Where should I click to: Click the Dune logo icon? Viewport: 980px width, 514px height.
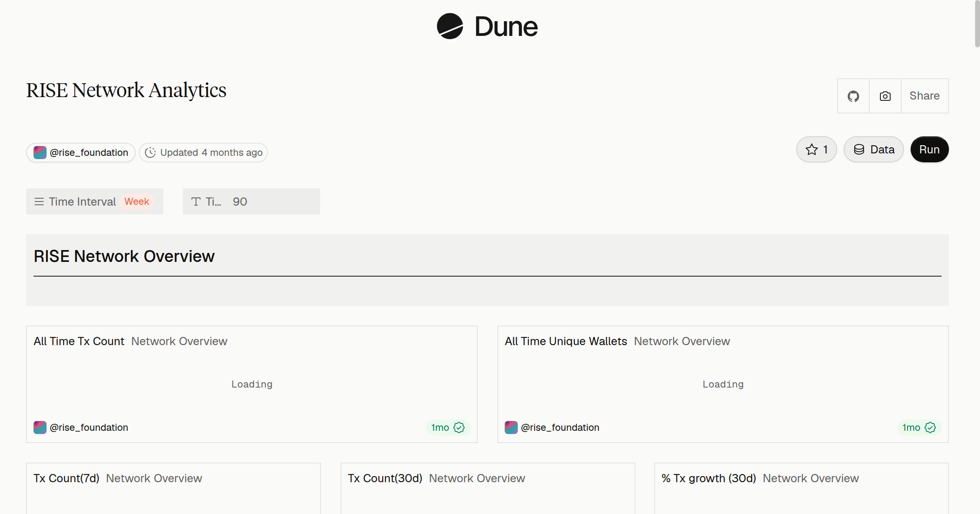coord(450,26)
